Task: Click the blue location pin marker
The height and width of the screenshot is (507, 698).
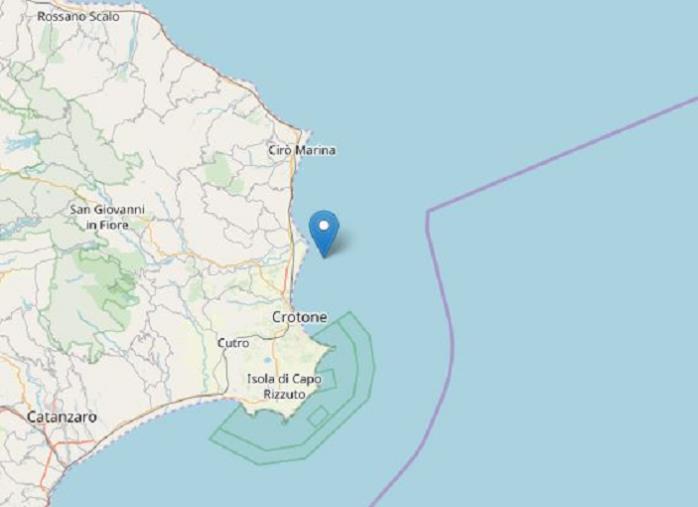Action: [x=324, y=234]
